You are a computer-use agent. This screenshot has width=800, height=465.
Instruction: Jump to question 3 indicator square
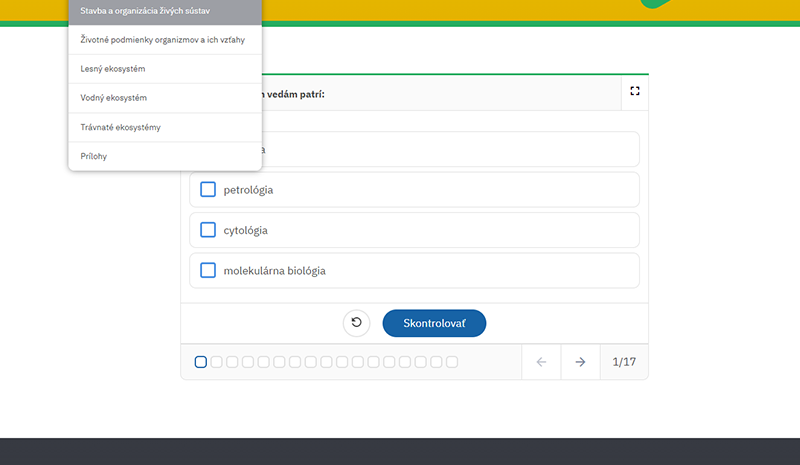(232, 362)
